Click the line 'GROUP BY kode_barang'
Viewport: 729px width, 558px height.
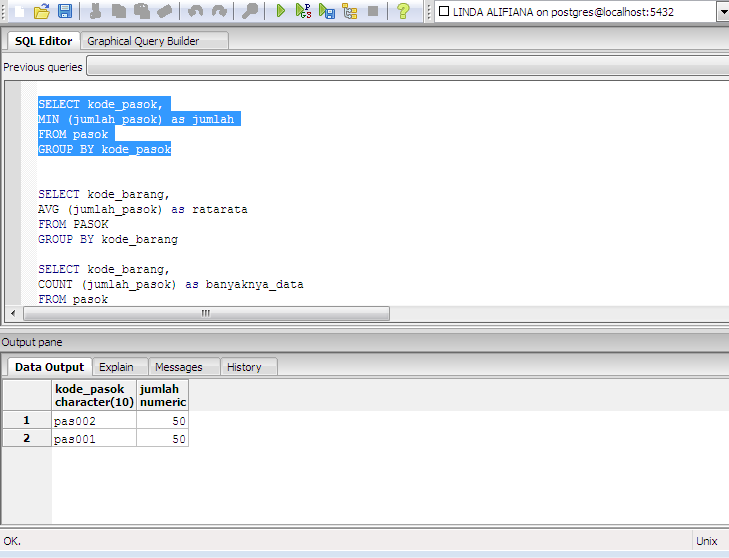108,239
